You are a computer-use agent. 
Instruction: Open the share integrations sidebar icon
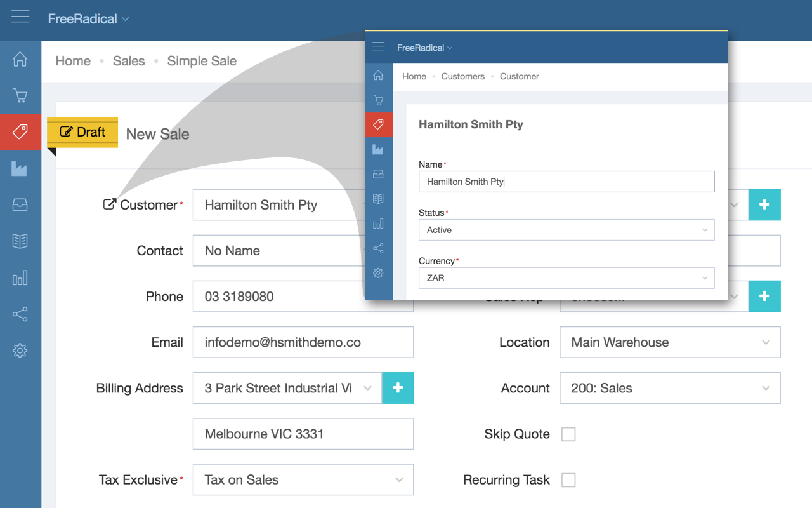tap(20, 314)
